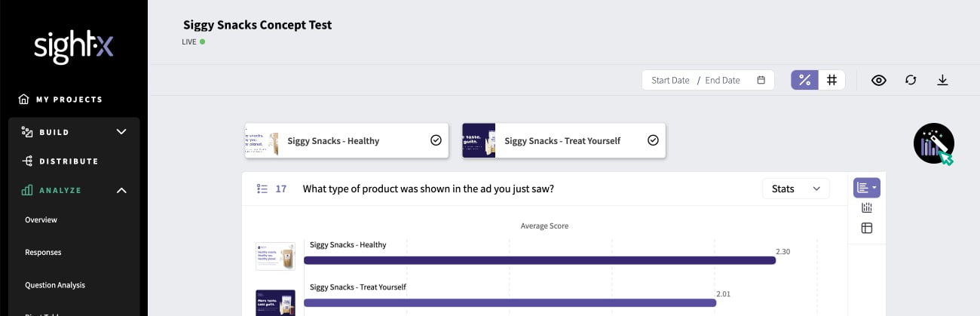
Task: Open Question Analysis in sidebar
Action: (55, 285)
